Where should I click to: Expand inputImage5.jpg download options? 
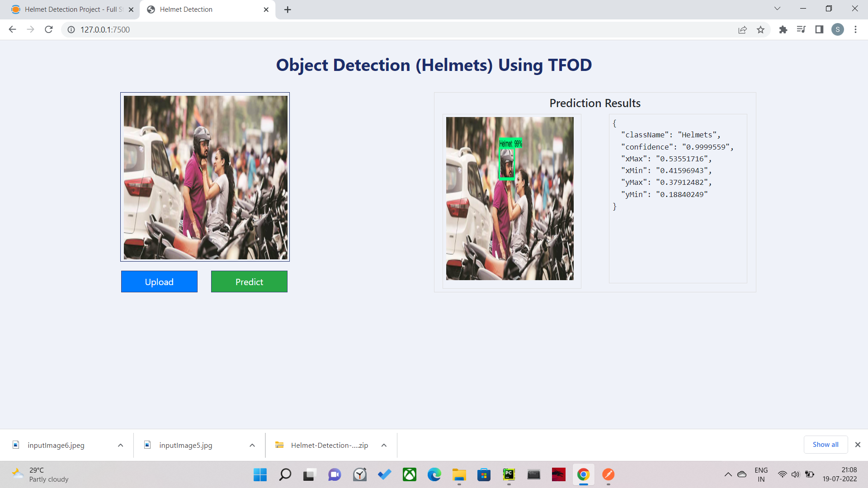(252, 445)
